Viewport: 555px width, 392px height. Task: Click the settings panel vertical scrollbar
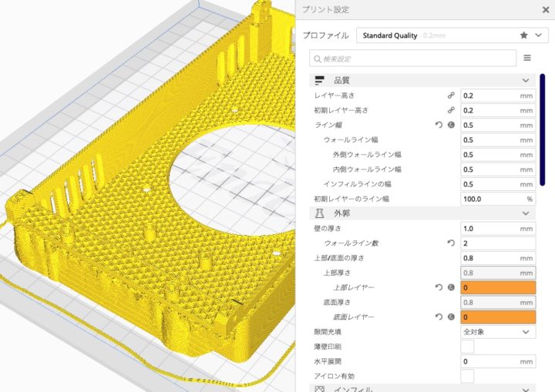pyautogui.click(x=543, y=129)
